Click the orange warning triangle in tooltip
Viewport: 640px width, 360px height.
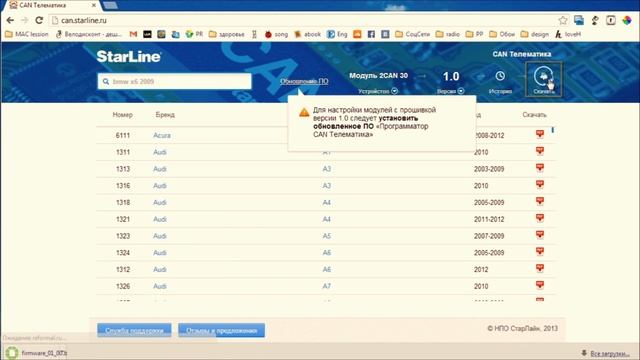pyautogui.click(x=304, y=112)
